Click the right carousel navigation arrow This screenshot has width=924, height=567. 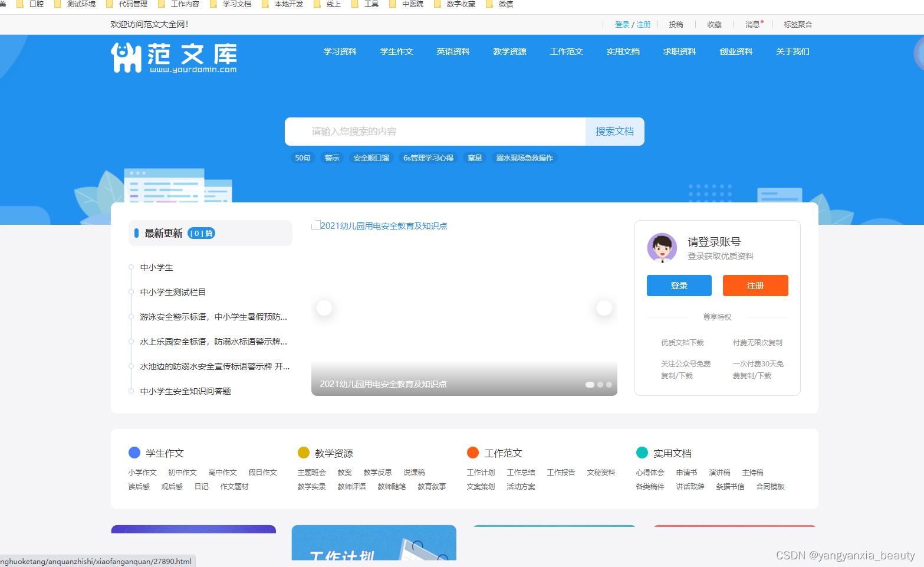tap(604, 307)
